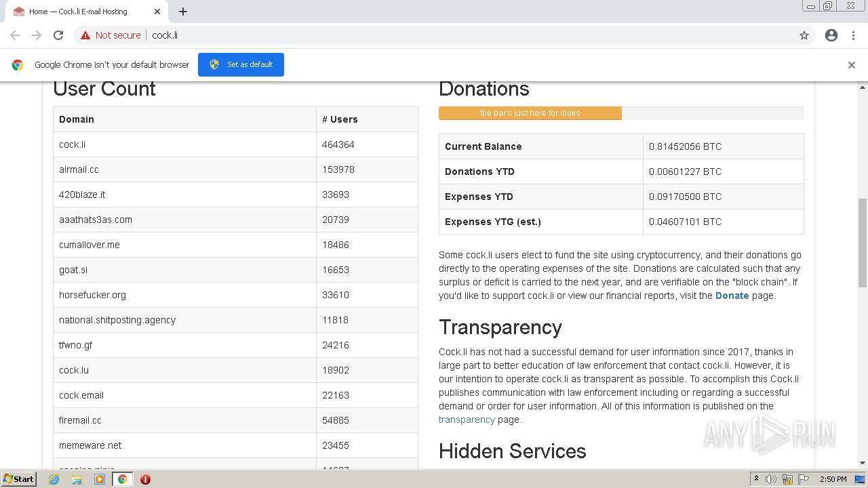Click the donations progress bar

pos(621,113)
